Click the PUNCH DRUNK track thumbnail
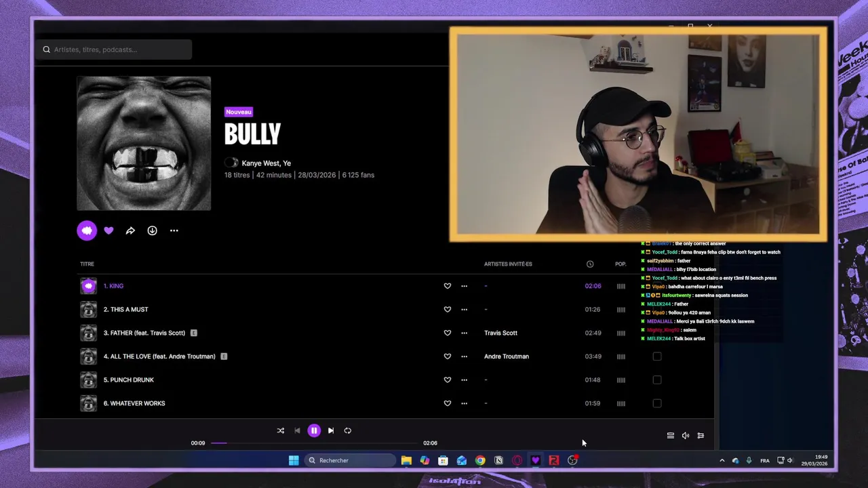868x488 pixels. [89, 380]
